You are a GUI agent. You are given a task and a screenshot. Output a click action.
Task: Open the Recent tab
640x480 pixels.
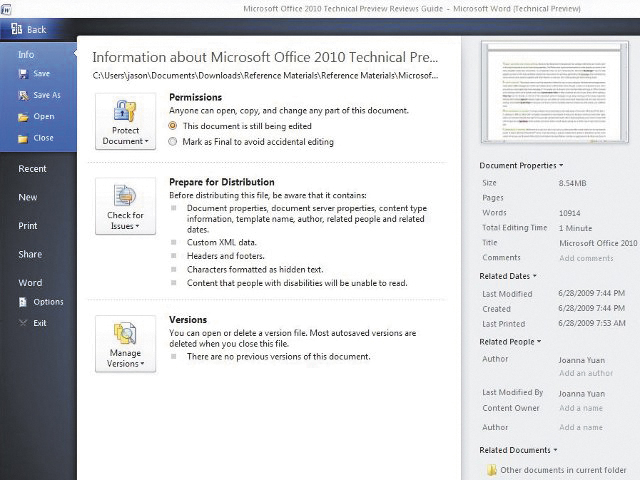click(x=32, y=169)
